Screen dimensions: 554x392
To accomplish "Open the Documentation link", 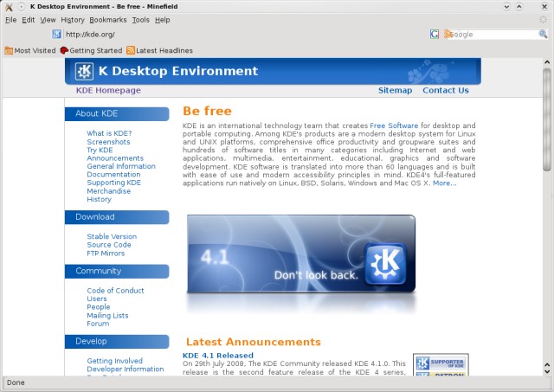I will point(113,175).
